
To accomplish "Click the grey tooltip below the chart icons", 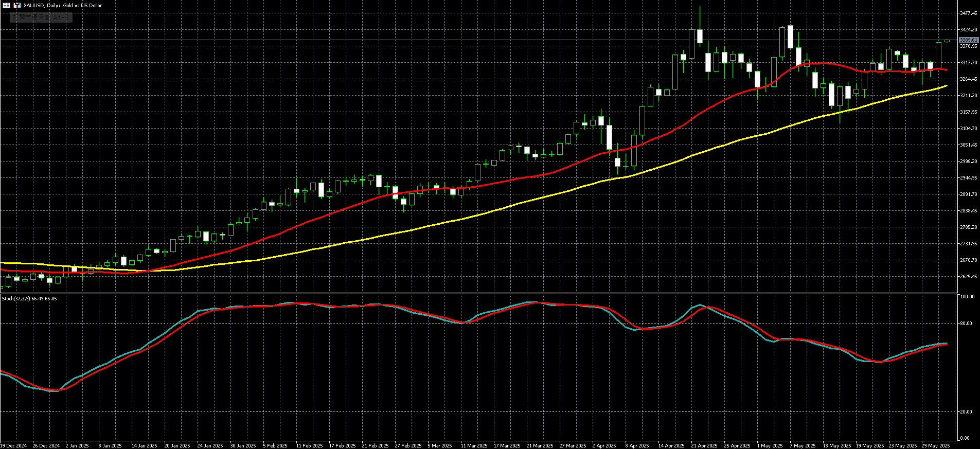I will point(41,17).
